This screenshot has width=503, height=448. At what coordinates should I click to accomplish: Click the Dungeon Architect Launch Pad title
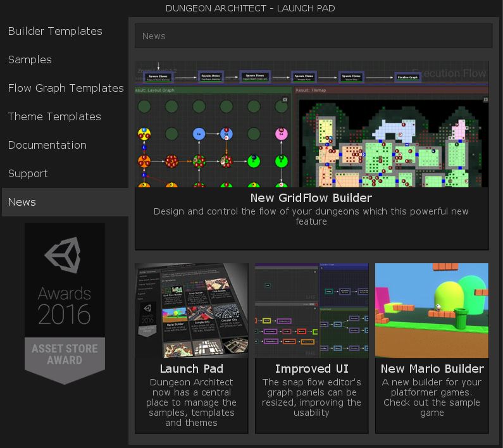pos(250,8)
